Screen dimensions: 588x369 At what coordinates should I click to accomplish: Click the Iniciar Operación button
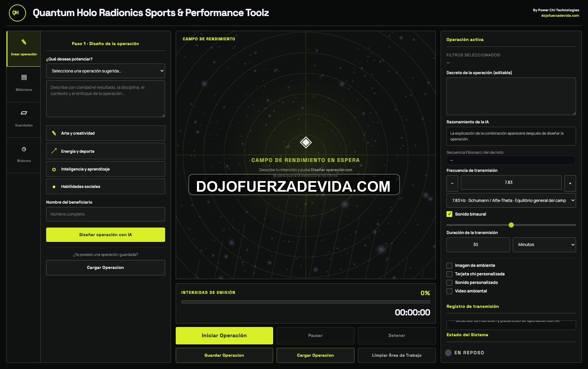[224, 336]
